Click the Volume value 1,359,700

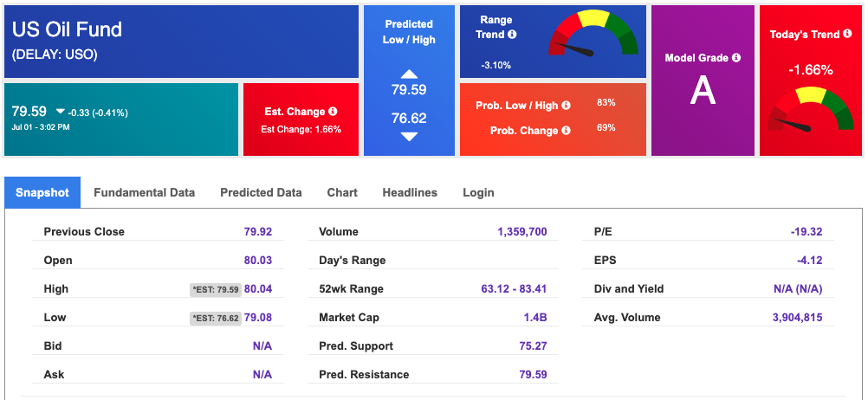pyautogui.click(x=522, y=232)
